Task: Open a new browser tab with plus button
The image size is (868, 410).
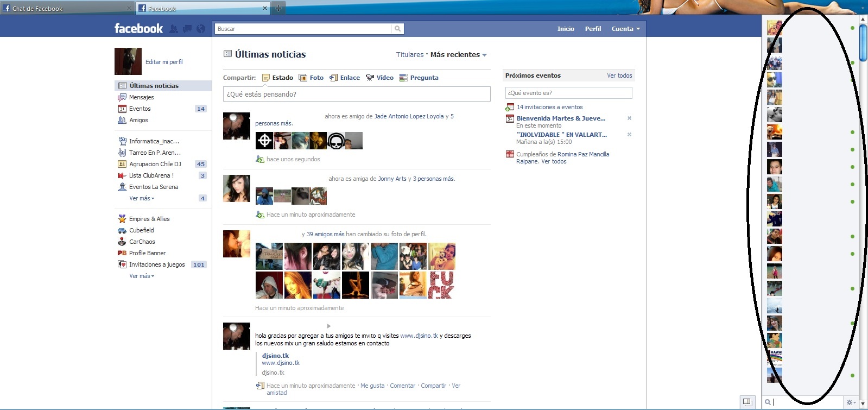Action: click(x=278, y=8)
